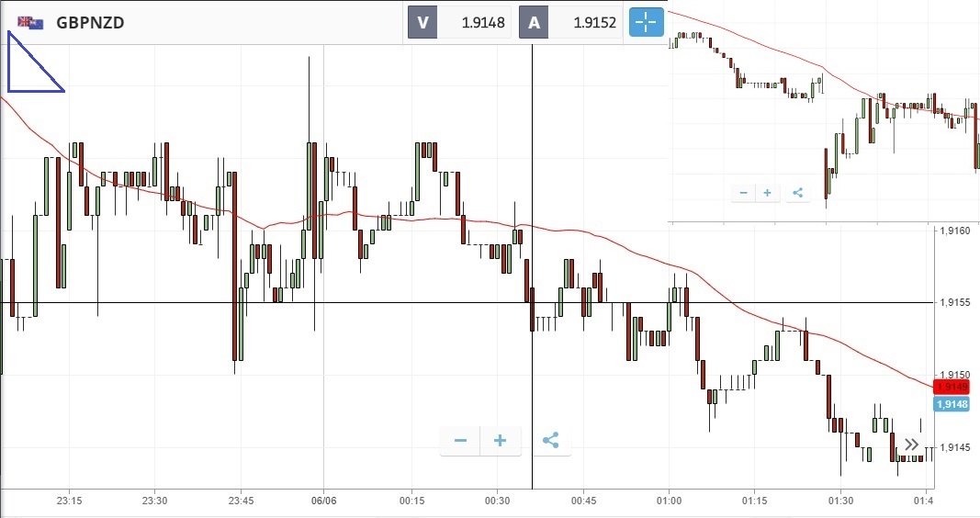Click the 23:30 time axis label
This screenshot has height=518, width=980.
[x=154, y=501]
